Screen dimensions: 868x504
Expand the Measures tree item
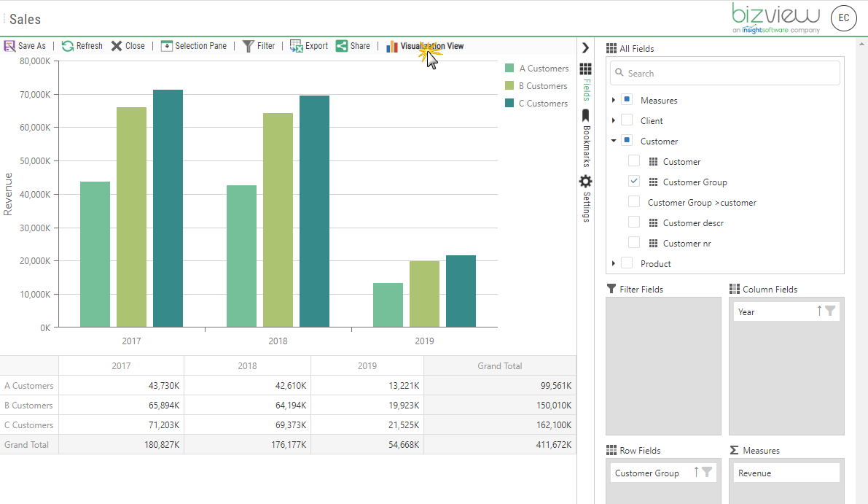[614, 100]
